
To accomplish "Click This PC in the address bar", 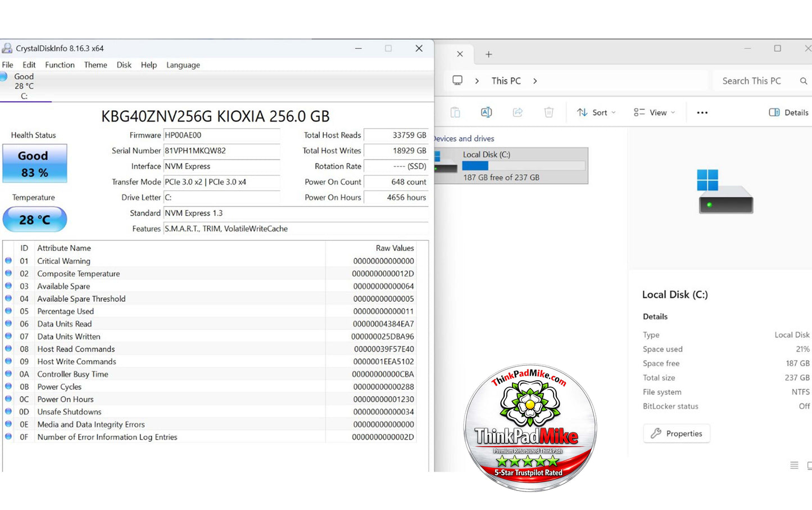I will click(x=506, y=81).
